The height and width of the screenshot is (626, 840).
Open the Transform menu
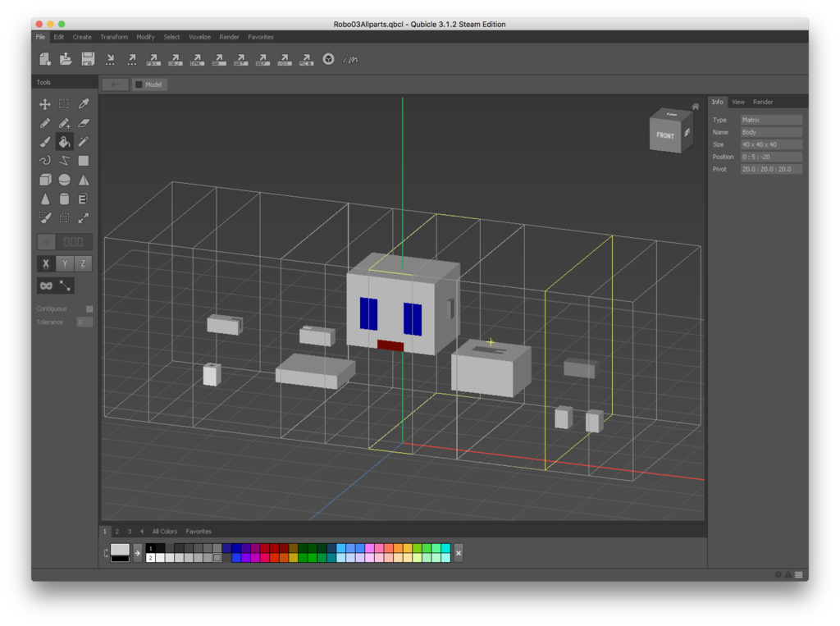[x=114, y=37]
